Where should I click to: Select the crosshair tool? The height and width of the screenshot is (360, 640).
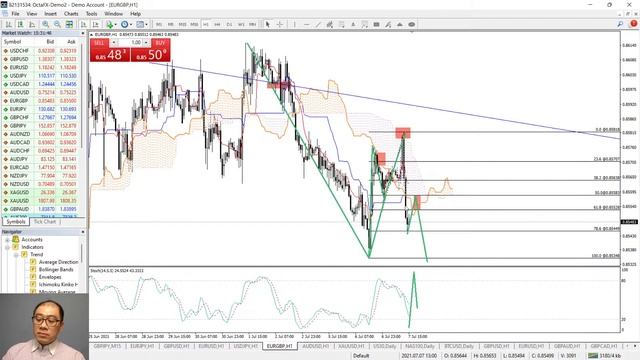click(x=280, y=24)
